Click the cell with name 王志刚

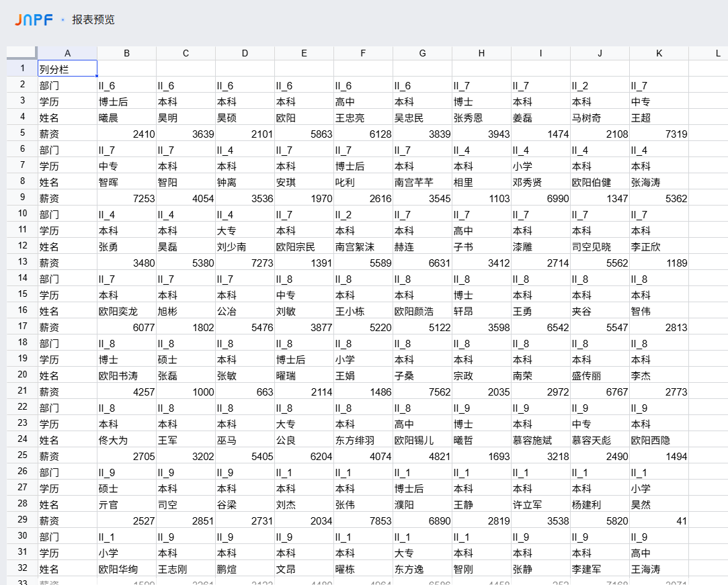pyautogui.click(x=186, y=569)
